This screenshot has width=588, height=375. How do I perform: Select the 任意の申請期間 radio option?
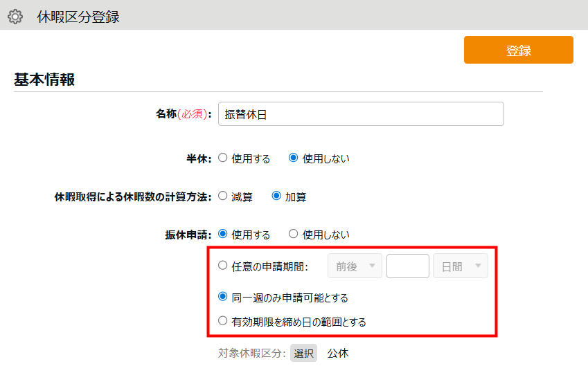(x=223, y=265)
